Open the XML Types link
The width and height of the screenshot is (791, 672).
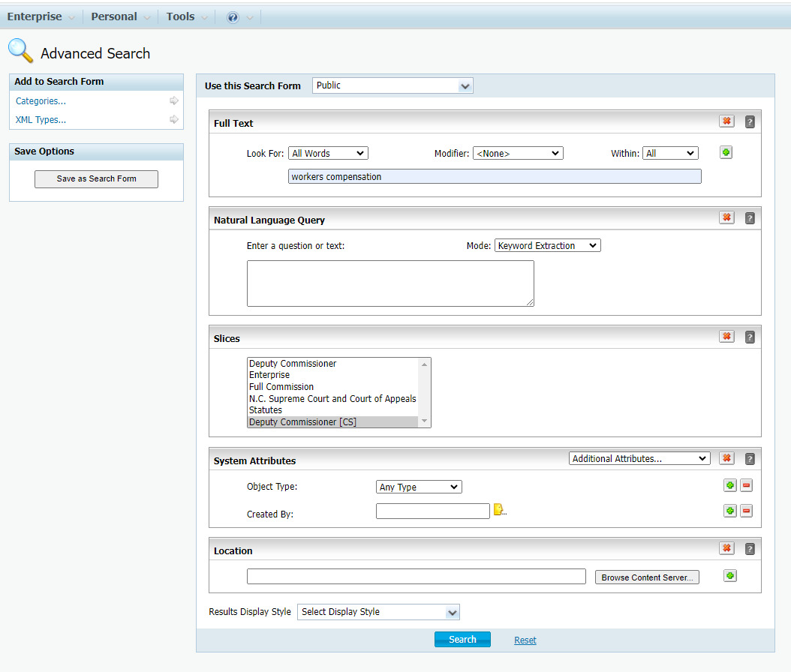pos(41,119)
